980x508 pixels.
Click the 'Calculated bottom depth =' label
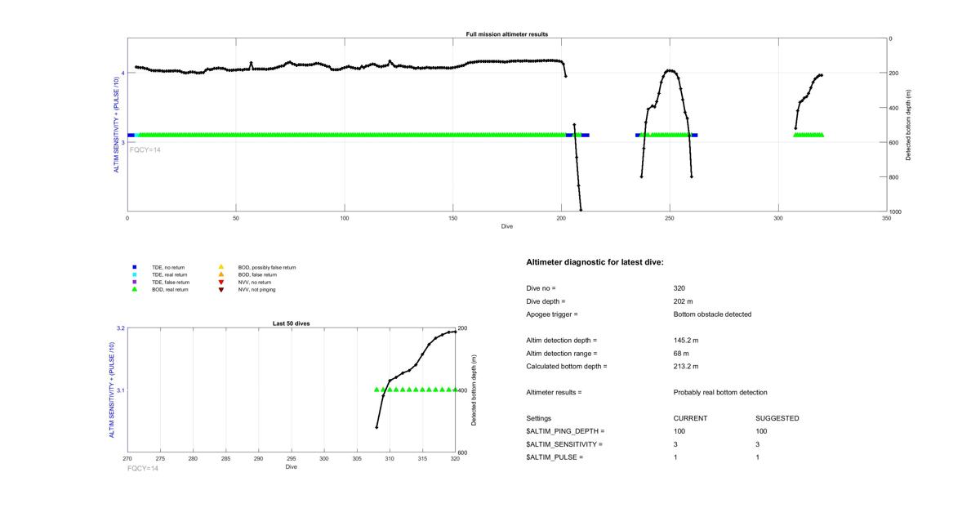(x=567, y=367)
